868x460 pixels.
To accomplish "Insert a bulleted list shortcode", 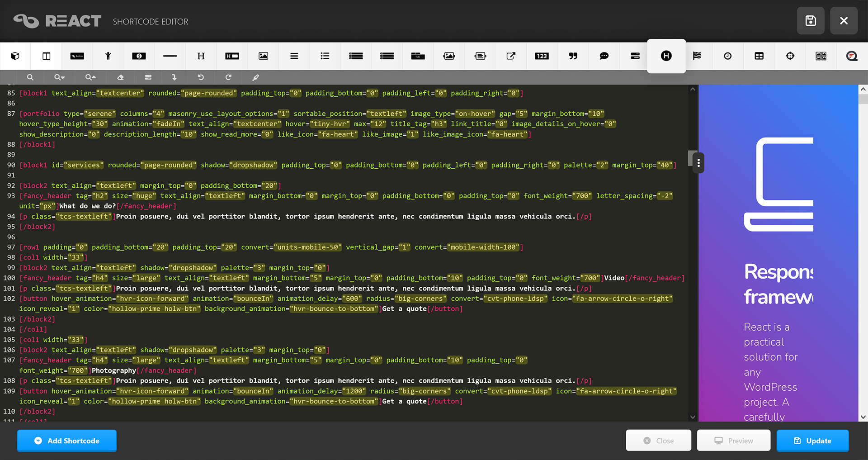I will 325,56.
